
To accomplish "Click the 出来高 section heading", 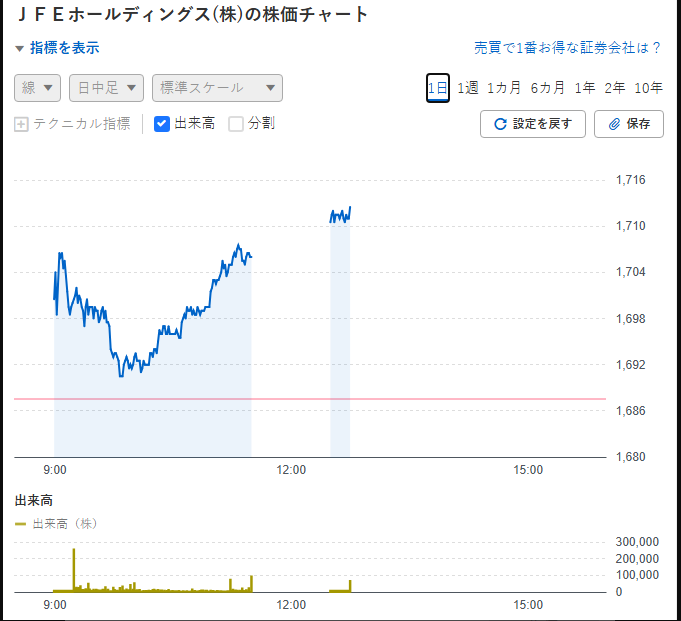I will point(34,501).
